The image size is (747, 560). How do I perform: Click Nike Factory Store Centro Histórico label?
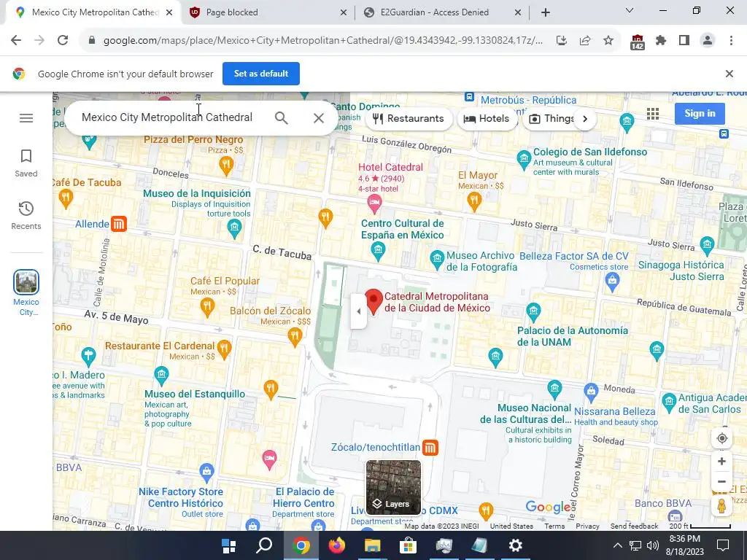coord(181,497)
